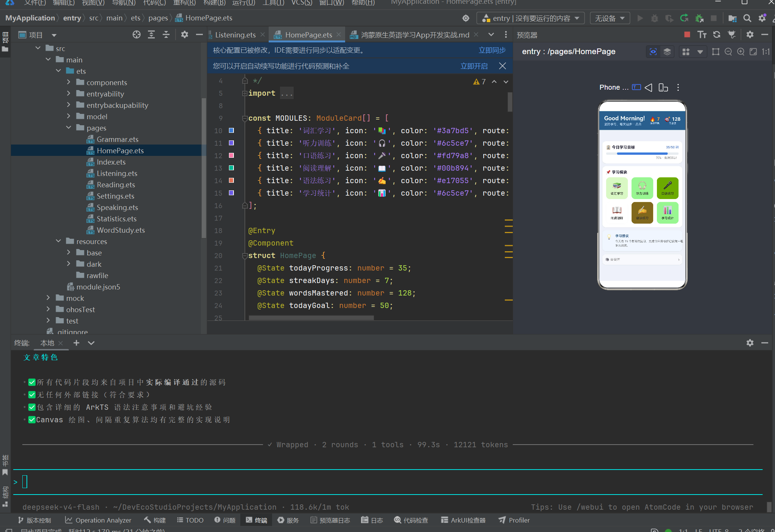Select module.json5 file
The height and width of the screenshot is (532, 775).
[98, 287]
